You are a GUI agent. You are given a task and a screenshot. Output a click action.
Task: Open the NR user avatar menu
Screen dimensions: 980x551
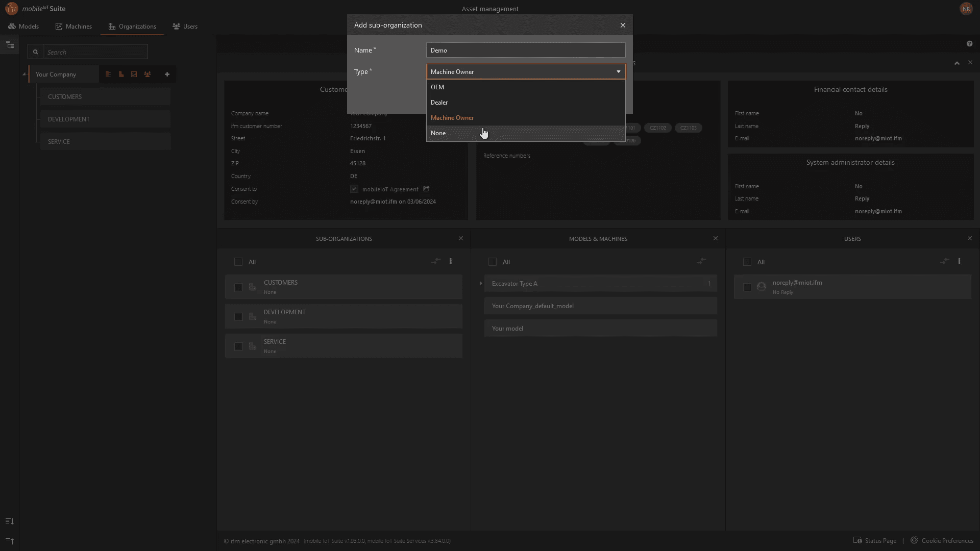(966, 9)
